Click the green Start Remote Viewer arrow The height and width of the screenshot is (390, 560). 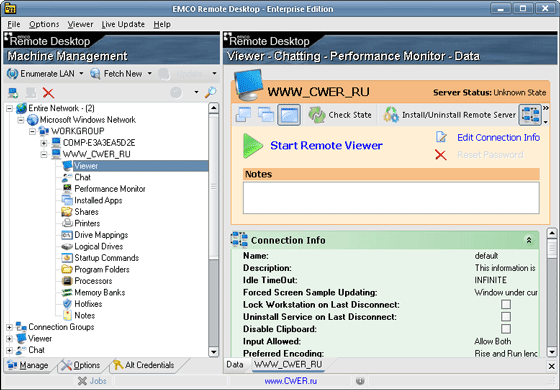point(252,145)
